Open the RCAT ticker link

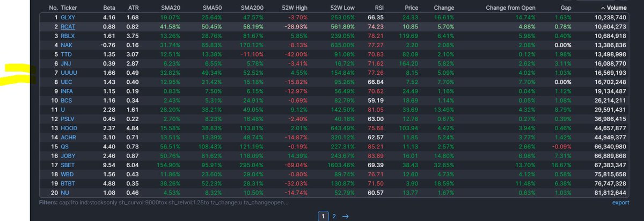[x=68, y=26]
